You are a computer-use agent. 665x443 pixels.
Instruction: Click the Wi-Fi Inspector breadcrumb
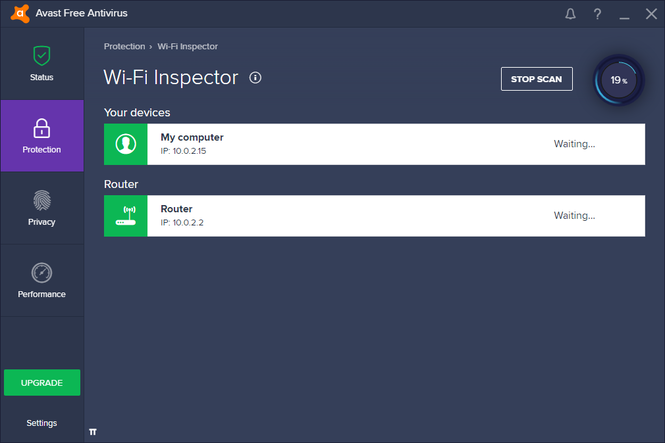pyautogui.click(x=187, y=46)
